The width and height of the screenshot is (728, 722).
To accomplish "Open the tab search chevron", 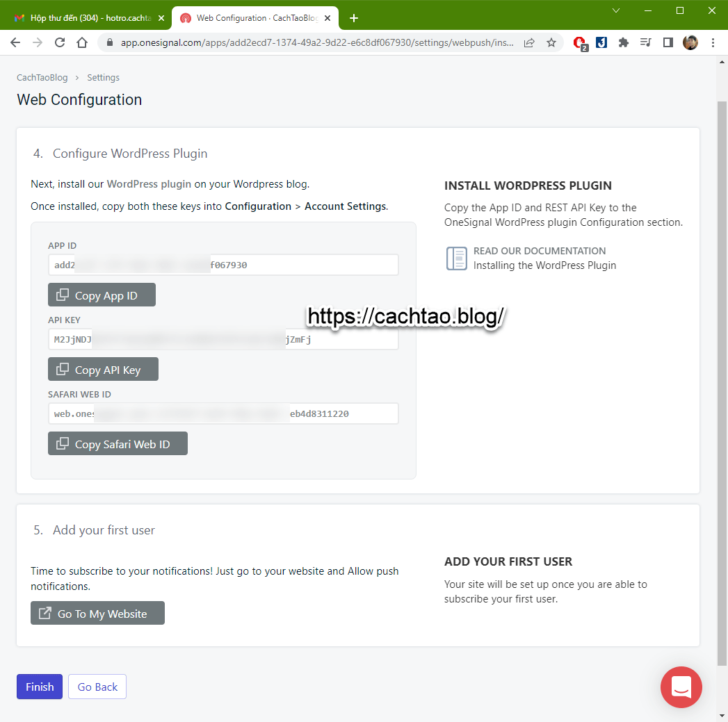I will click(616, 10).
